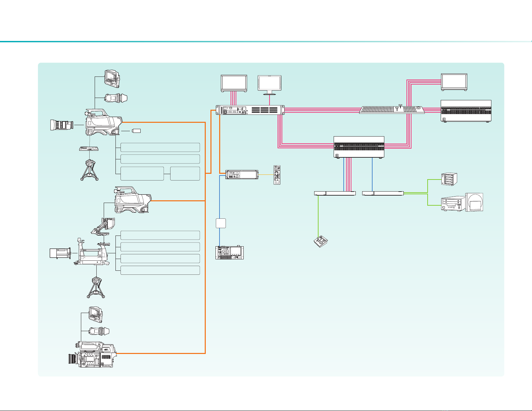Select the tripod plate under the top camera
The image size is (532, 411).
tap(89, 149)
